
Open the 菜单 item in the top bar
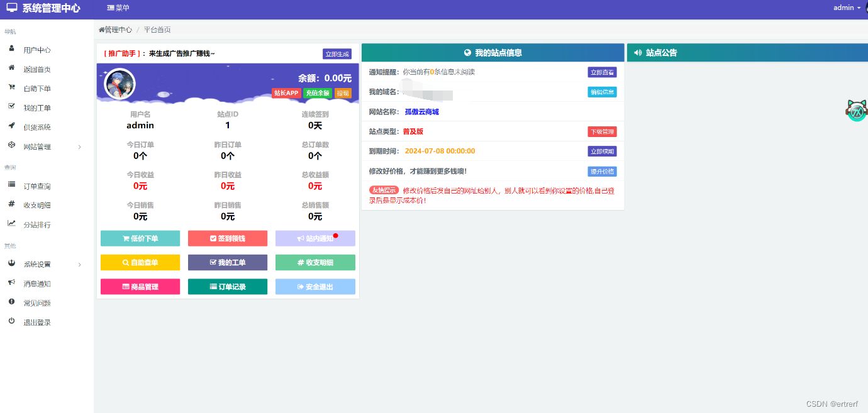118,8
